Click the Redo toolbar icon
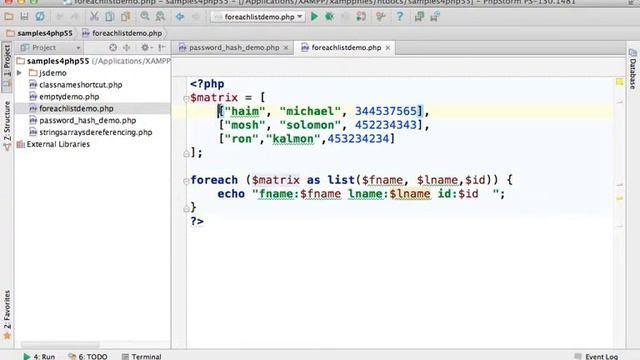 coord(75,17)
